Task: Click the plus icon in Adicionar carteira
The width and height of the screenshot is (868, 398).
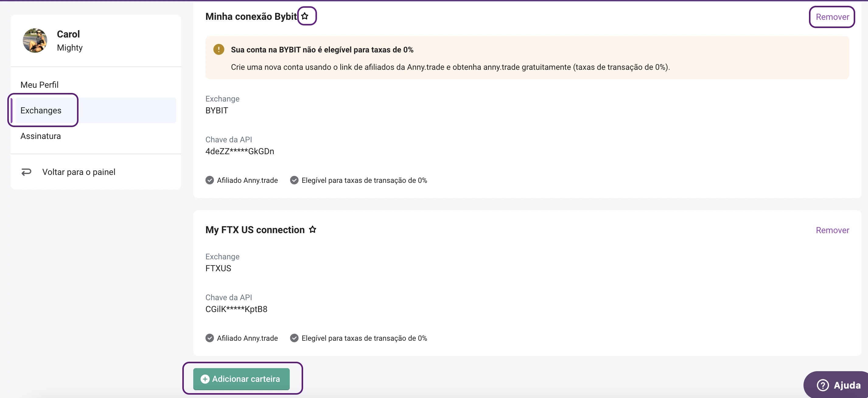Action: click(205, 379)
